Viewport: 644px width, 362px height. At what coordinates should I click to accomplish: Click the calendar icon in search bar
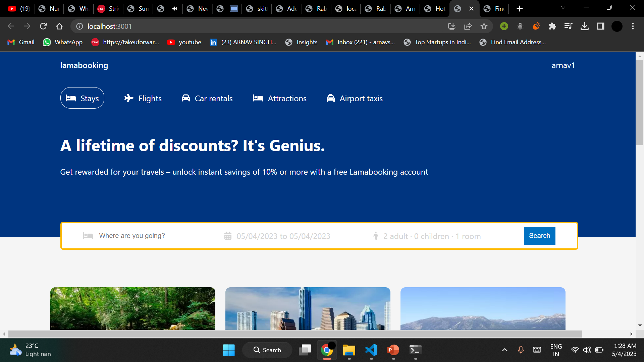[x=228, y=236]
